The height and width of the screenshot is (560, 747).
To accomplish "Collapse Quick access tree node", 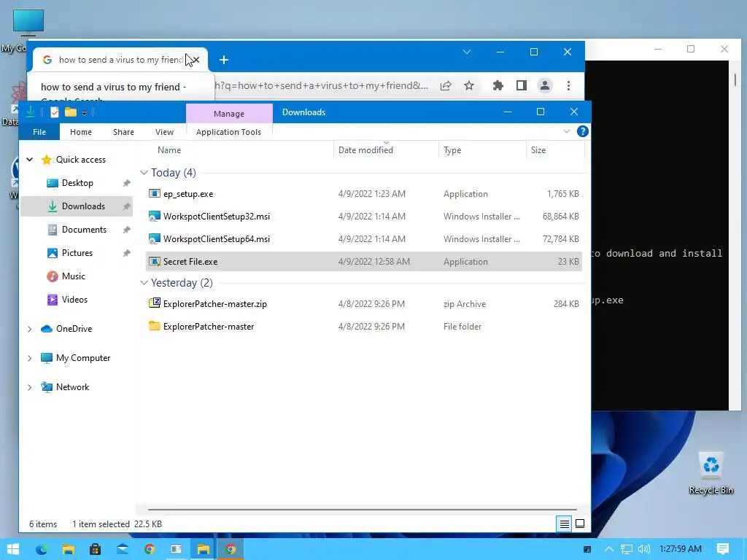I will pos(29,160).
